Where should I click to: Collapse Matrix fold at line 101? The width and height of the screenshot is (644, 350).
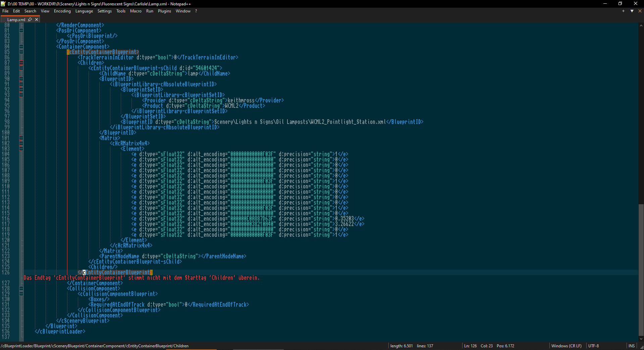pyautogui.click(x=21, y=138)
